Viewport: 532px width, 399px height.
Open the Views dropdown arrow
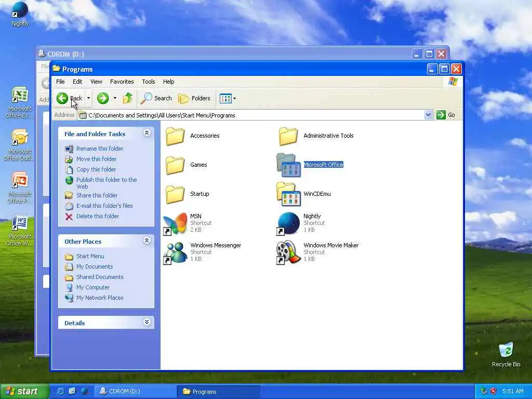click(234, 99)
